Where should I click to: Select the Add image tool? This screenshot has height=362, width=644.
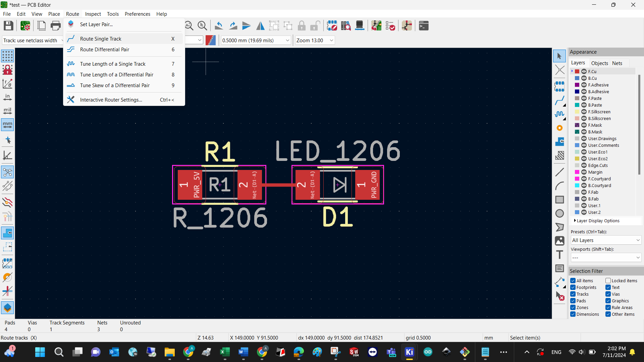click(559, 241)
